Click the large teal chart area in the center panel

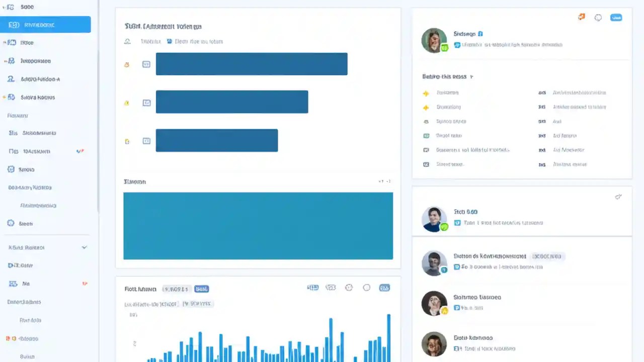tap(258, 226)
